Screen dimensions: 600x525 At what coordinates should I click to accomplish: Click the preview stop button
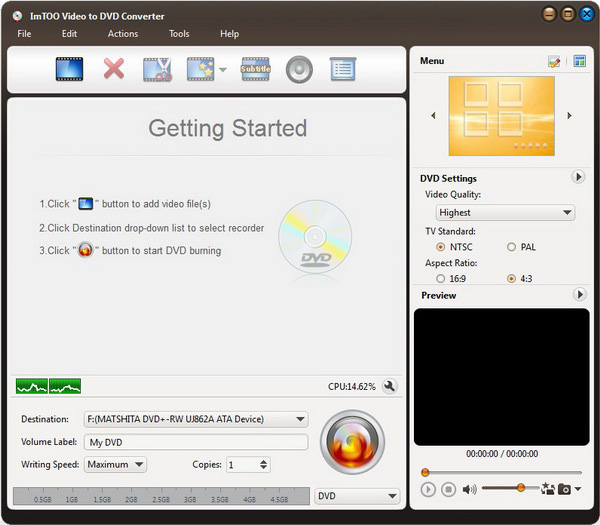tap(448, 489)
